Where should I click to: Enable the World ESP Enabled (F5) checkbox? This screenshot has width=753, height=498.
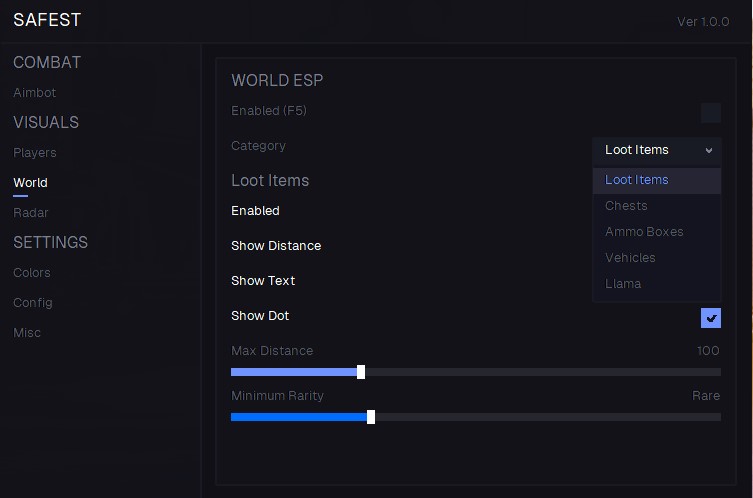coord(710,112)
